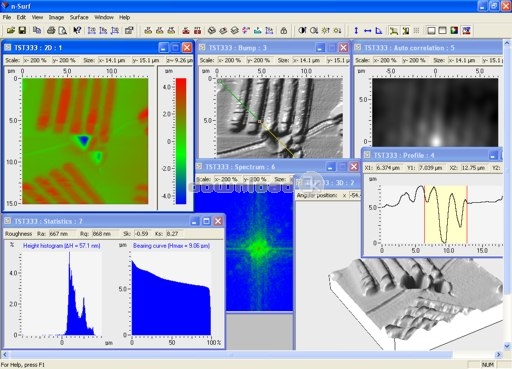This screenshot has height=369, width=512.
Task: Click the padlock icon in the toolbar
Action: pos(284,31)
